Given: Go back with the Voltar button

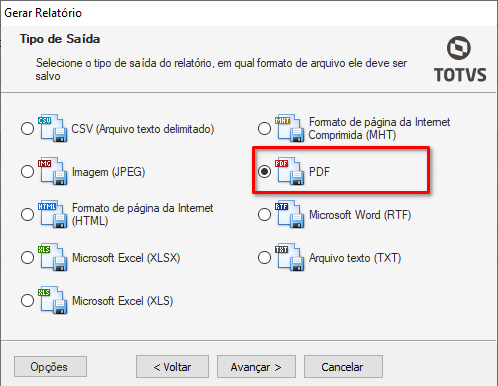Looking at the screenshot, I should click(x=172, y=367).
